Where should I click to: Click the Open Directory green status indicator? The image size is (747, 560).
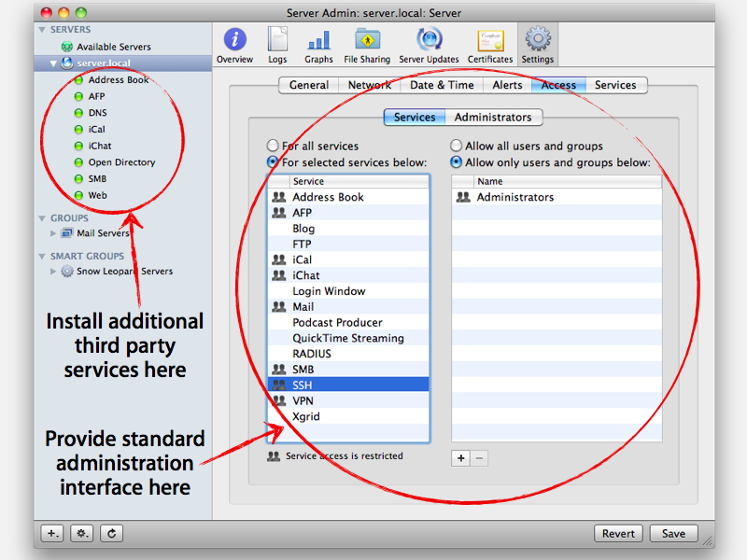click(x=78, y=162)
